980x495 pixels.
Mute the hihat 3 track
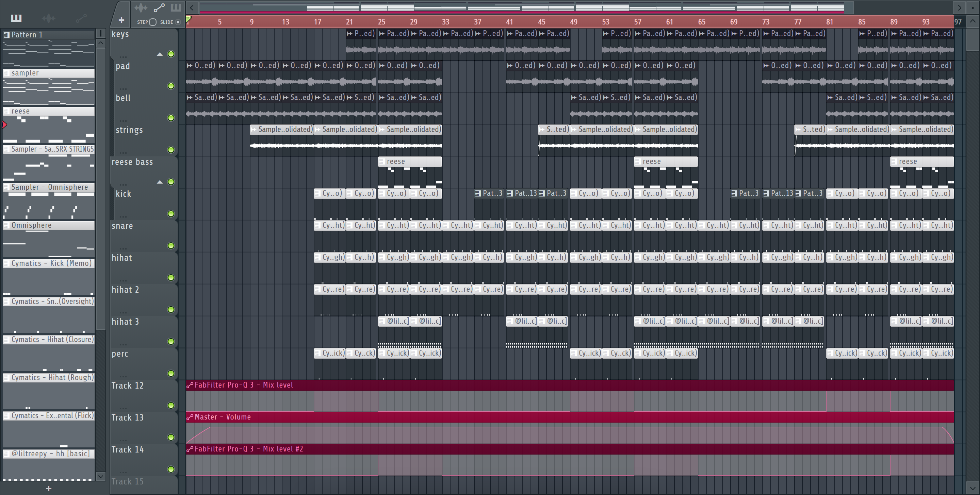click(x=171, y=341)
